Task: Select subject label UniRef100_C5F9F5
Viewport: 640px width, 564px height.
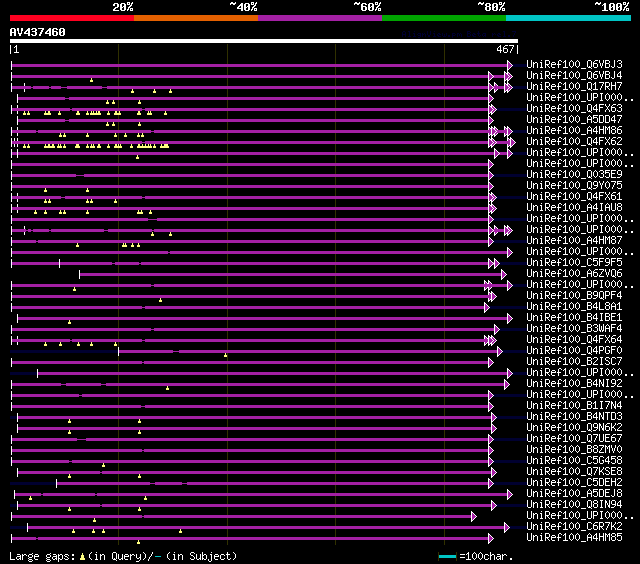Action: 574,262
